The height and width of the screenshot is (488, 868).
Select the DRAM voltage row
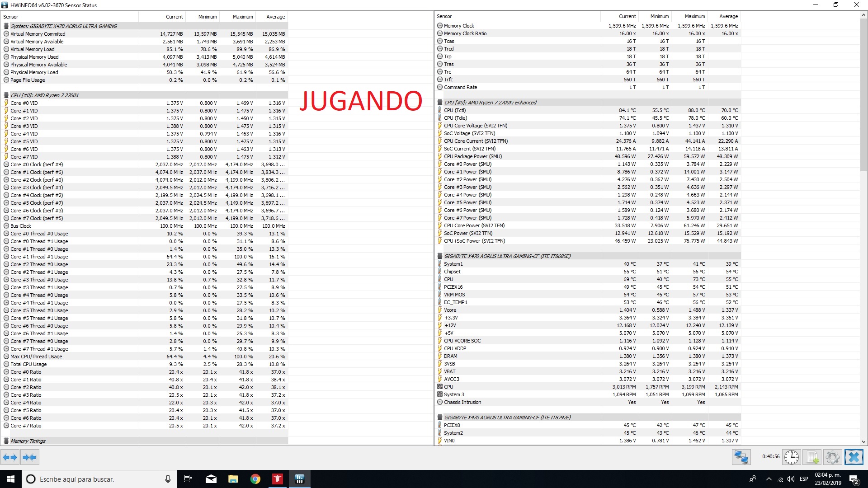click(x=588, y=356)
